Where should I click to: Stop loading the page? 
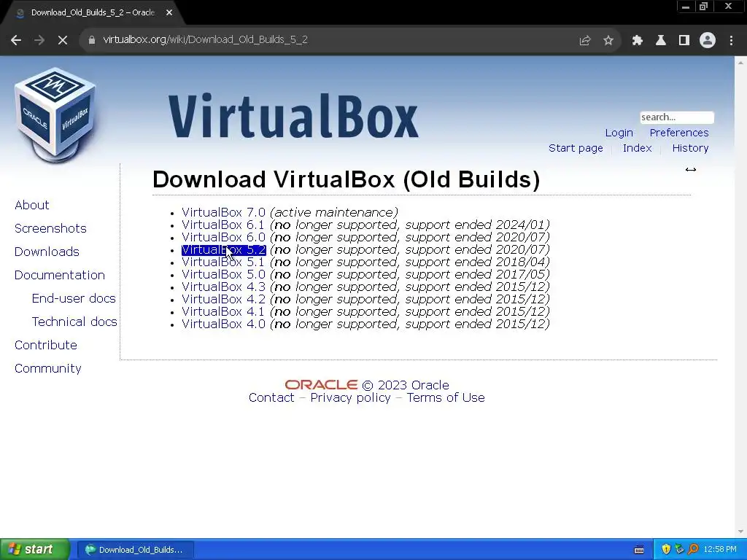tap(63, 40)
